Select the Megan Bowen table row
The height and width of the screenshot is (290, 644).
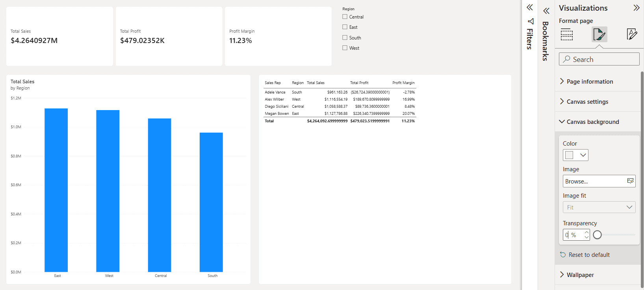pos(340,113)
